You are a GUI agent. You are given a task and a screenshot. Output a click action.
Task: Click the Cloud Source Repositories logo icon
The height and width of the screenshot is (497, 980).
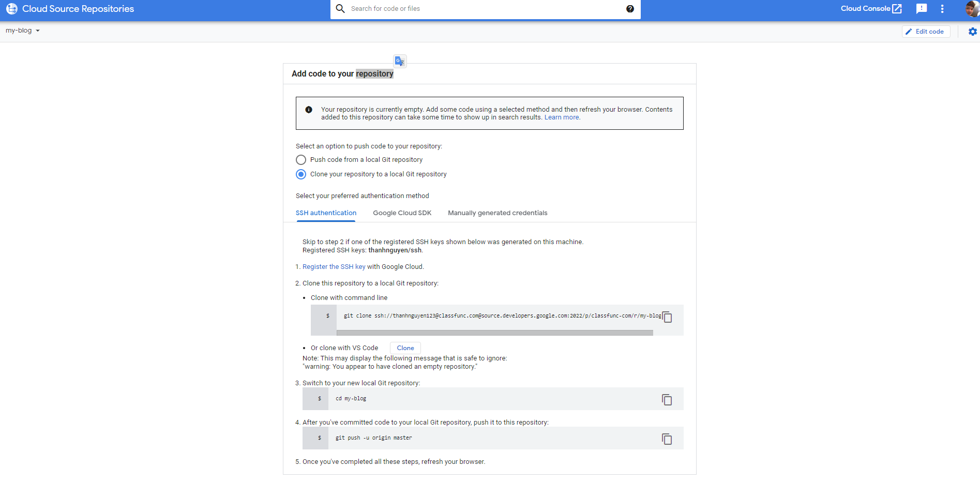click(11, 9)
